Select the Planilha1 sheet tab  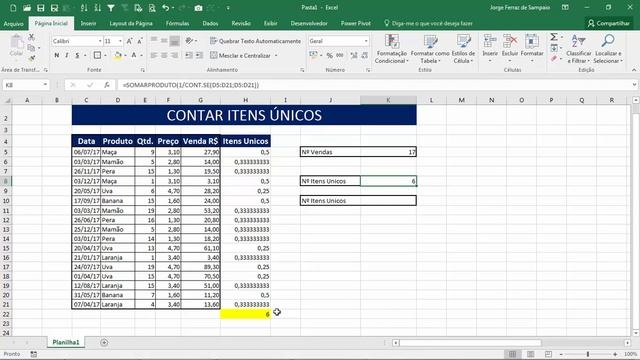point(66,342)
